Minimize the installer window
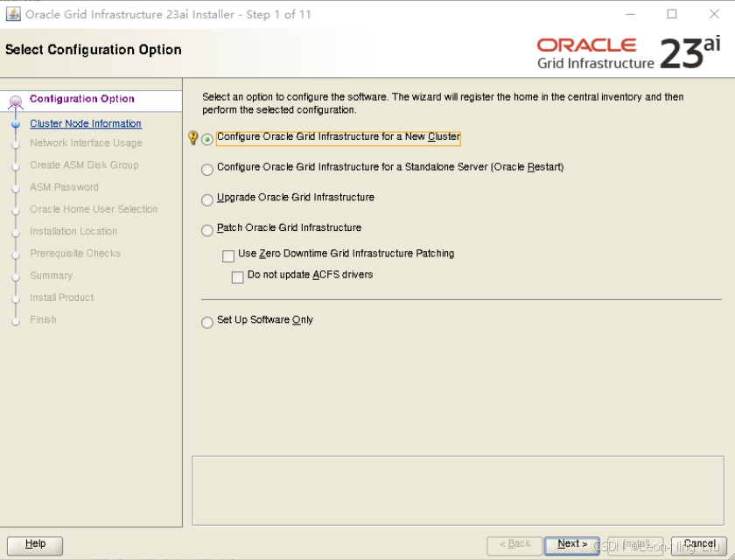735x560 pixels. 631,14
